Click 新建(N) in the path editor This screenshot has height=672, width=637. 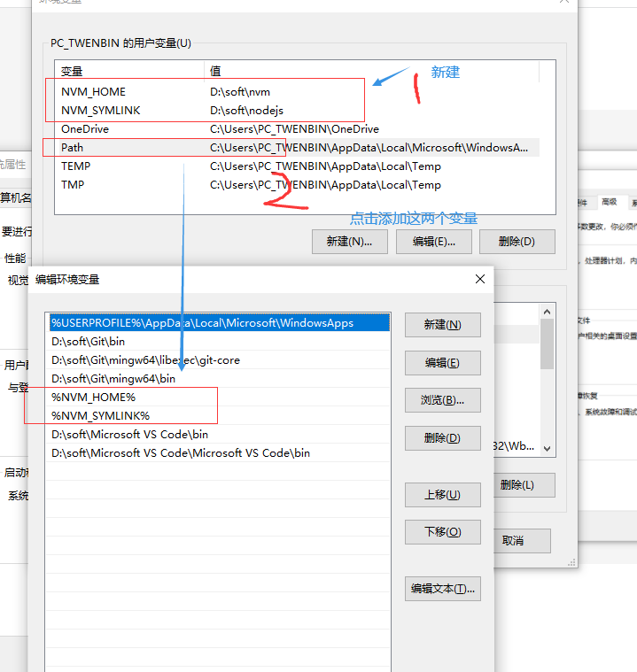[443, 325]
